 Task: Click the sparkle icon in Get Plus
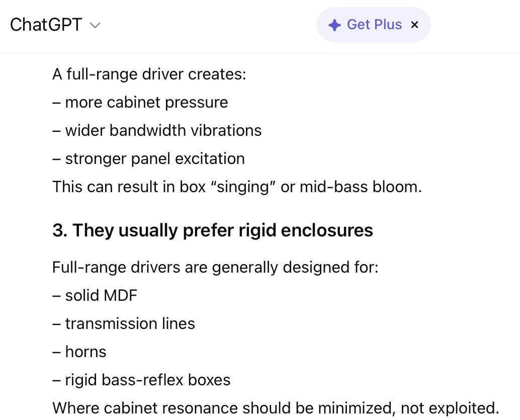coord(334,25)
